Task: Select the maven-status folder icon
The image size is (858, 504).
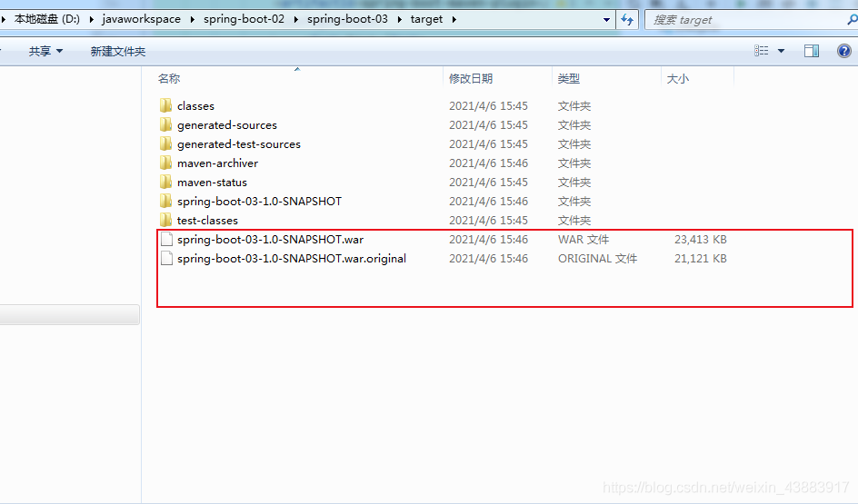Action: click(166, 182)
